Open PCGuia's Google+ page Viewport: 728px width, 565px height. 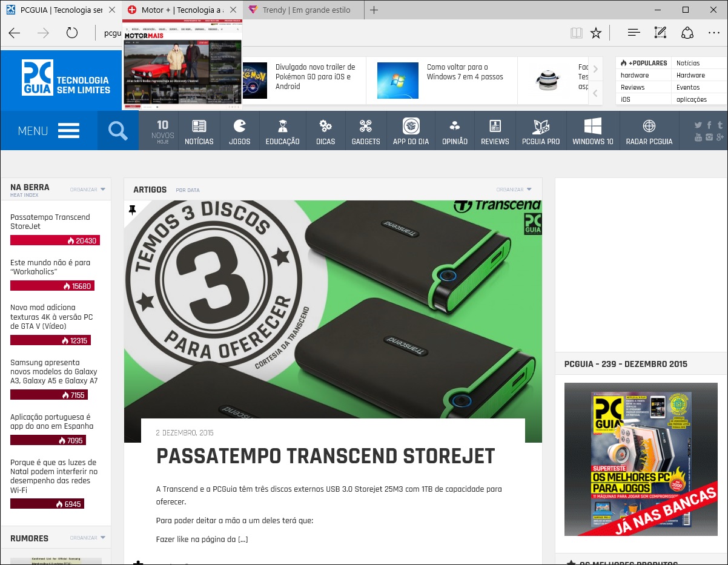pyautogui.click(x=720, y=137)
